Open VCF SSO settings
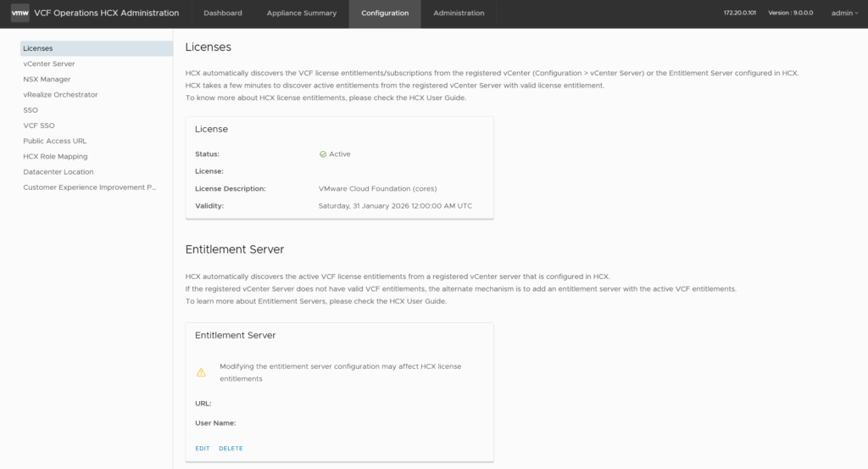The width and height of the screenshot is (868, 469). coord(39,126)
